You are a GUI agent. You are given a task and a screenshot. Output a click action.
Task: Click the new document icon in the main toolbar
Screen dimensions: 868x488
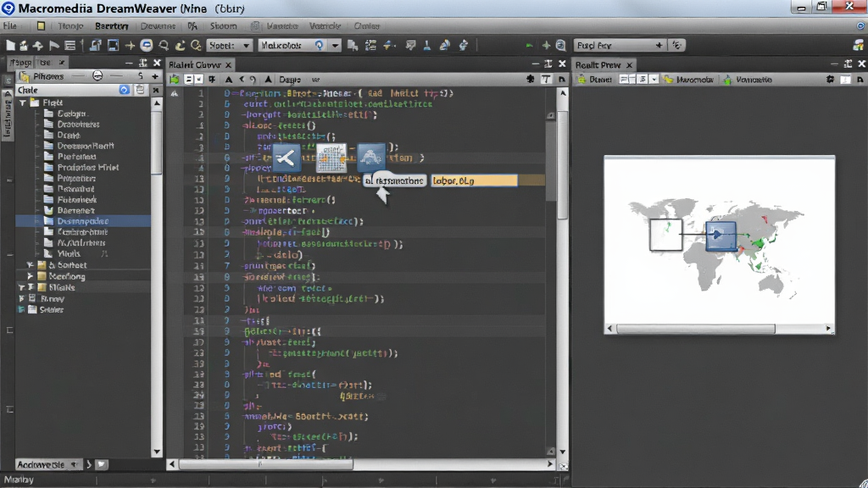(x=10, y=46)
